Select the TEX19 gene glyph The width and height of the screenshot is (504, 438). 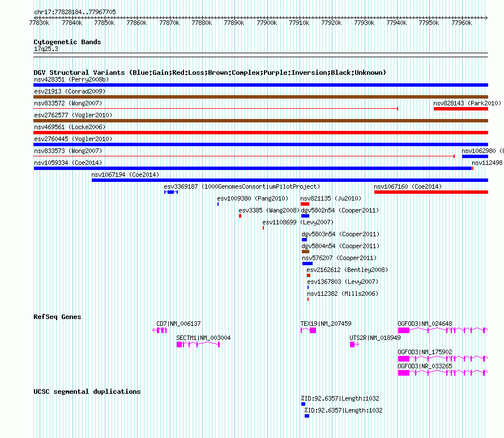pos(308,330)
